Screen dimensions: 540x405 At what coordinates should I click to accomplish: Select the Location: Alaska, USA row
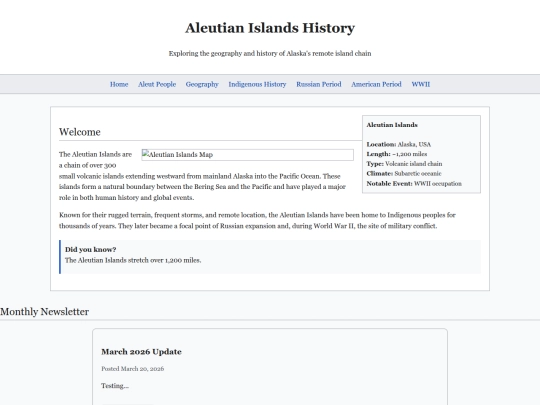[x=398, y=144]
